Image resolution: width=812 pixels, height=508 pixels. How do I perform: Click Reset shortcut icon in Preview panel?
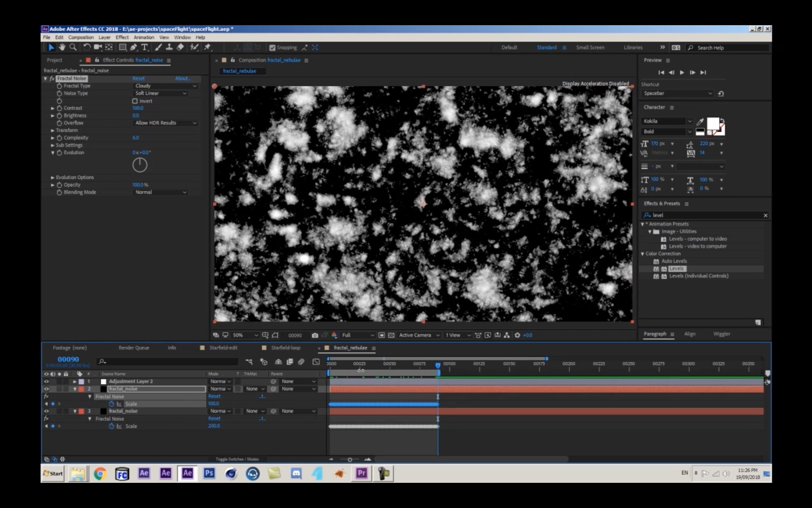721,93
